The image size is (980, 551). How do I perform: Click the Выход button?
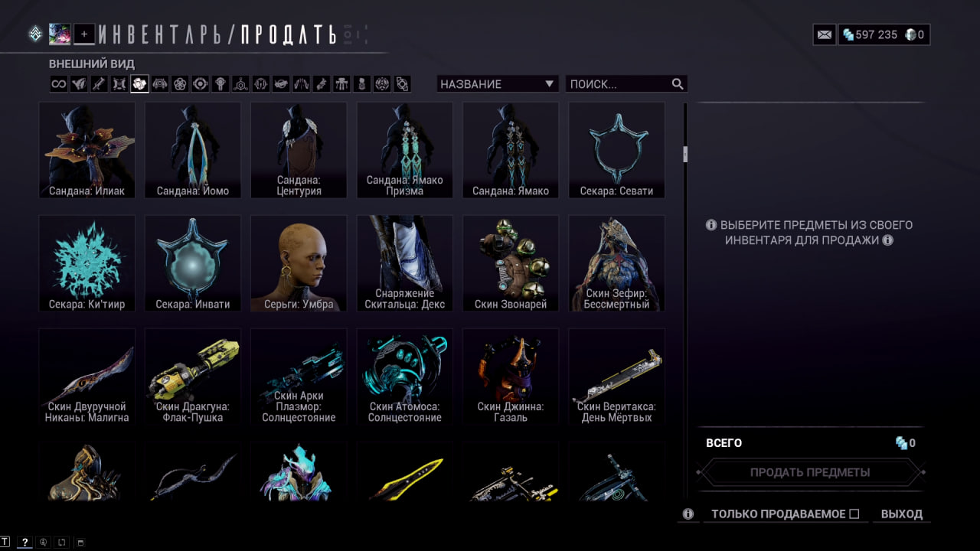click(902, 514)
